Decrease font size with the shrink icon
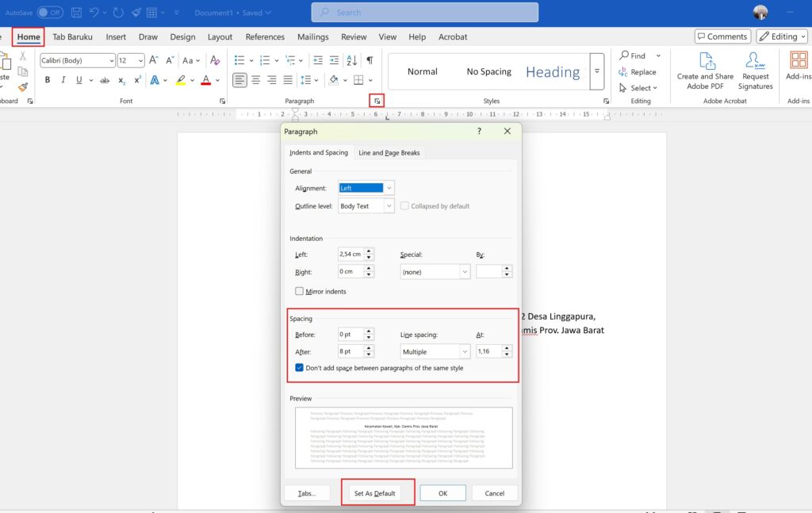 point(170,60)
